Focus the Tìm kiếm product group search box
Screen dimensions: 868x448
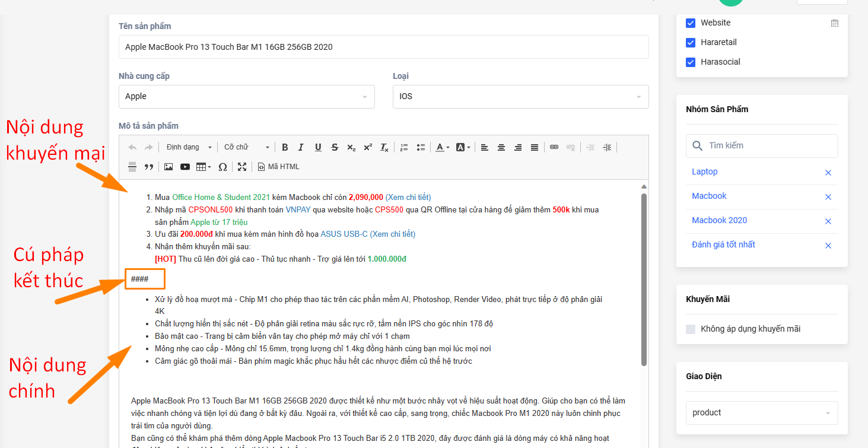(762, 145)
